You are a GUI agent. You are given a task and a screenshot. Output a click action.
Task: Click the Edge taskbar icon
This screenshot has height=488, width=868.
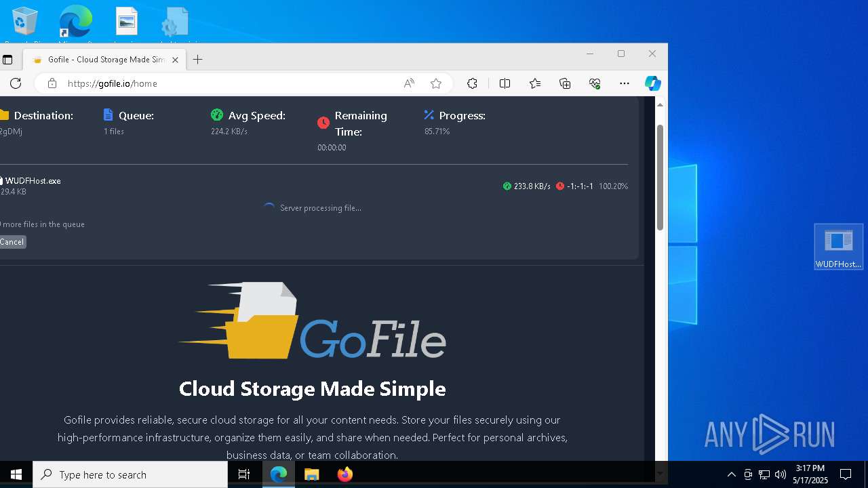pyautogui.click(x=279, y=474)
